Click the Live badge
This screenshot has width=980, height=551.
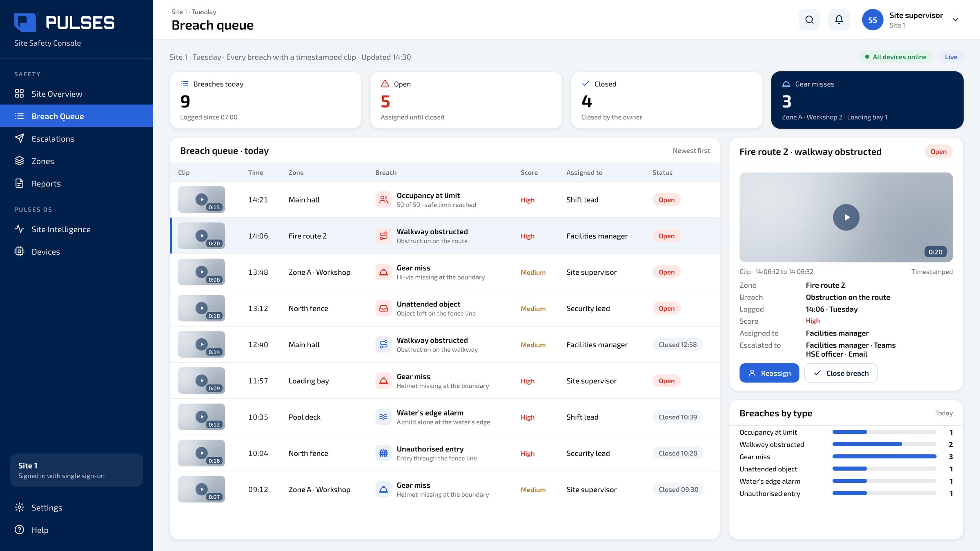951,57
